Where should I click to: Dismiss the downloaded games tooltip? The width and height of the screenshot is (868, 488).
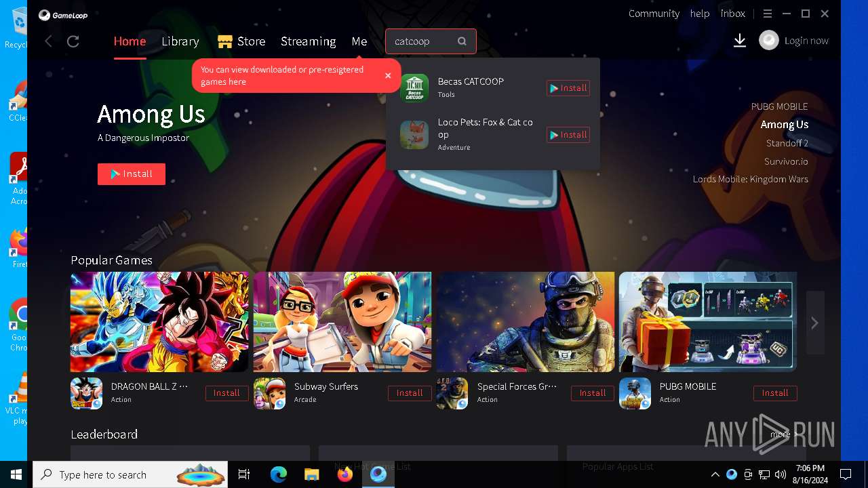(388, 75)
